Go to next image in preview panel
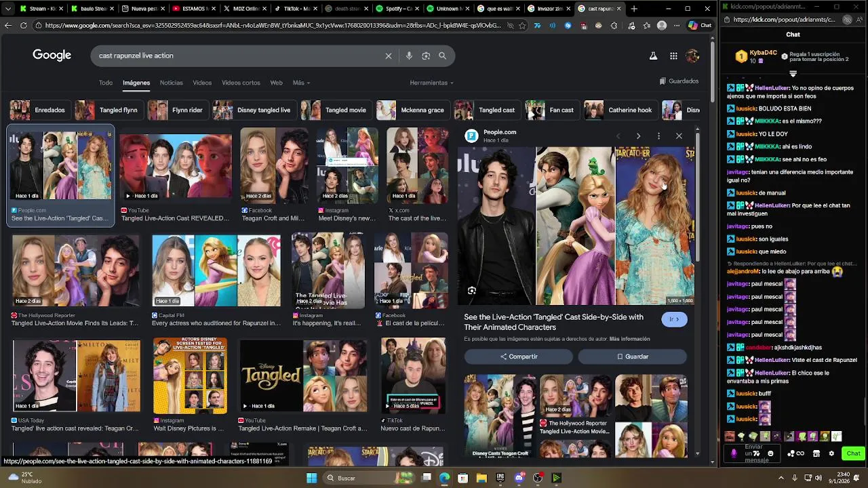868x488 pixels. point(638,136)
